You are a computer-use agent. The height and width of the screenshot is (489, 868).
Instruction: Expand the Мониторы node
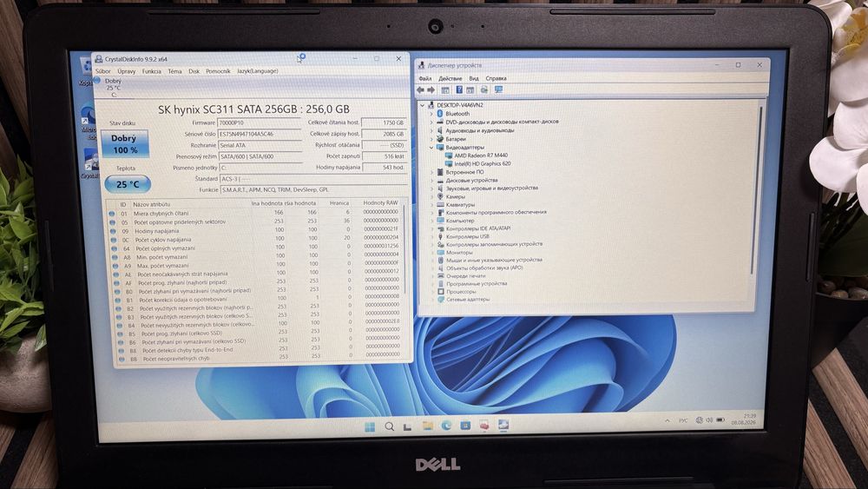[x=433, y=253]
